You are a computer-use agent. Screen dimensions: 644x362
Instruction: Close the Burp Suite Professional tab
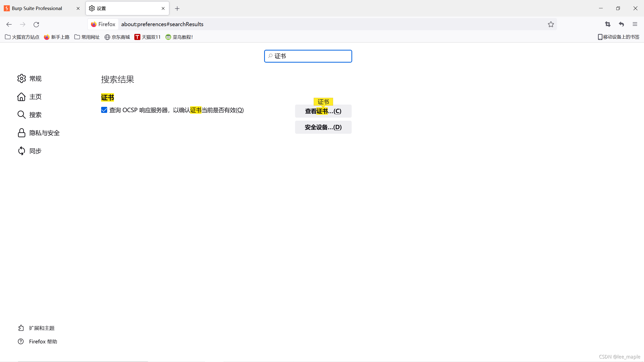point(78,9)
